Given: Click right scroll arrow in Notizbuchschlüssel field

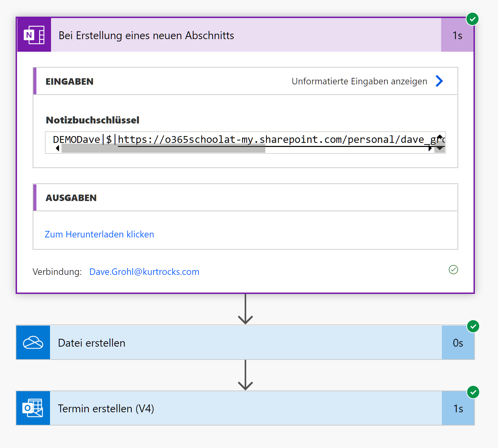Looking at the screenshot, I should (x=430, y=148).
